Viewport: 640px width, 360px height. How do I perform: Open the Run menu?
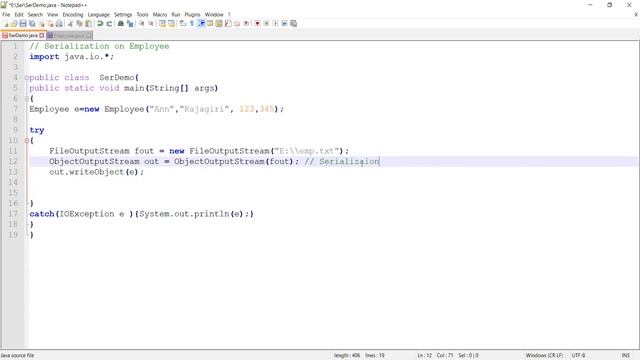176,14
